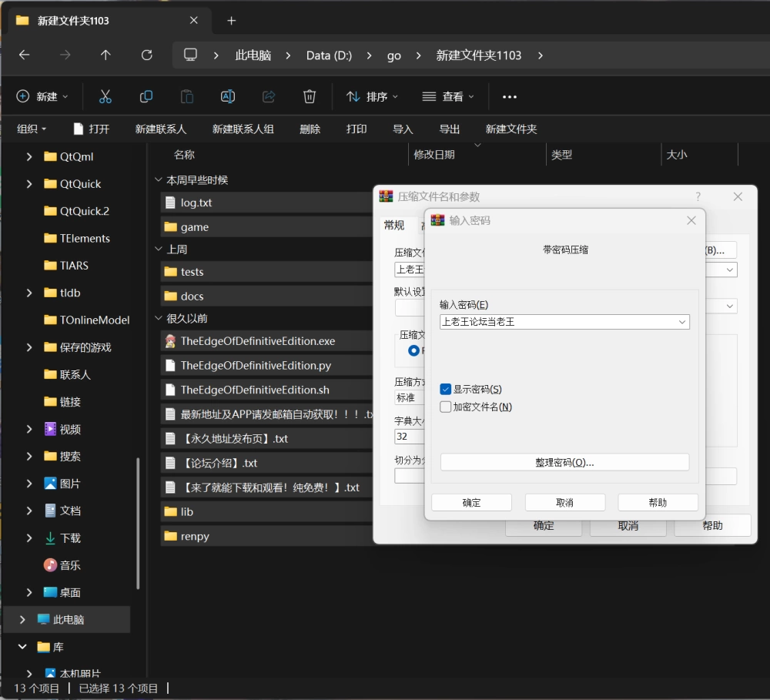Click the 视频 video library icon
This screenshot has width=770, height=700.
tap(50, 429)
